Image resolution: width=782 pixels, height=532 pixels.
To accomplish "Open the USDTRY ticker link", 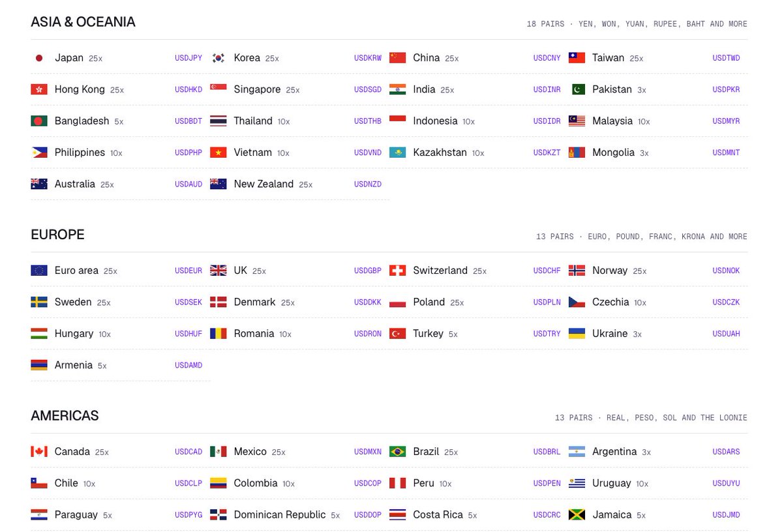I will tap(547, 333).
